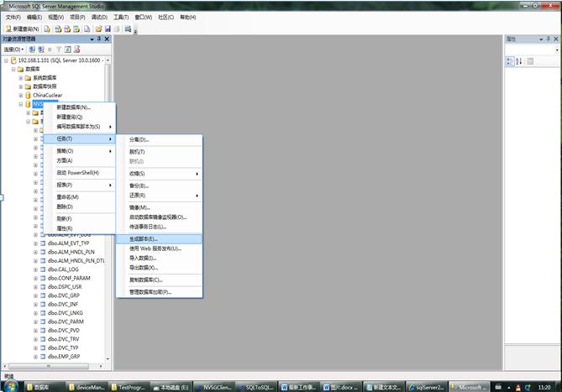This screenshot has width=562, height=392.
Task: Click the Analysis Services MDX query icon
Action: 58,29
